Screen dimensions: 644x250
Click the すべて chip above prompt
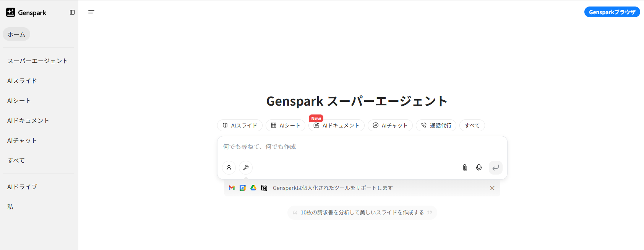[472, 126]
